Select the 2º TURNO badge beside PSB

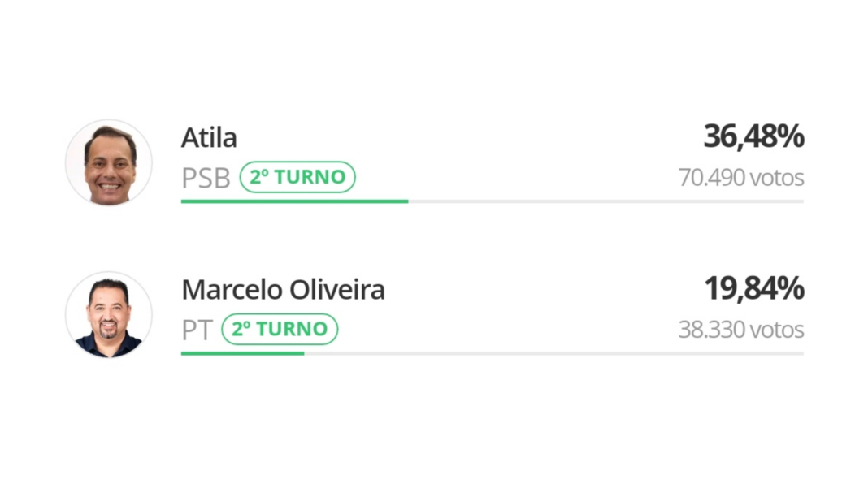pos(297,177)
